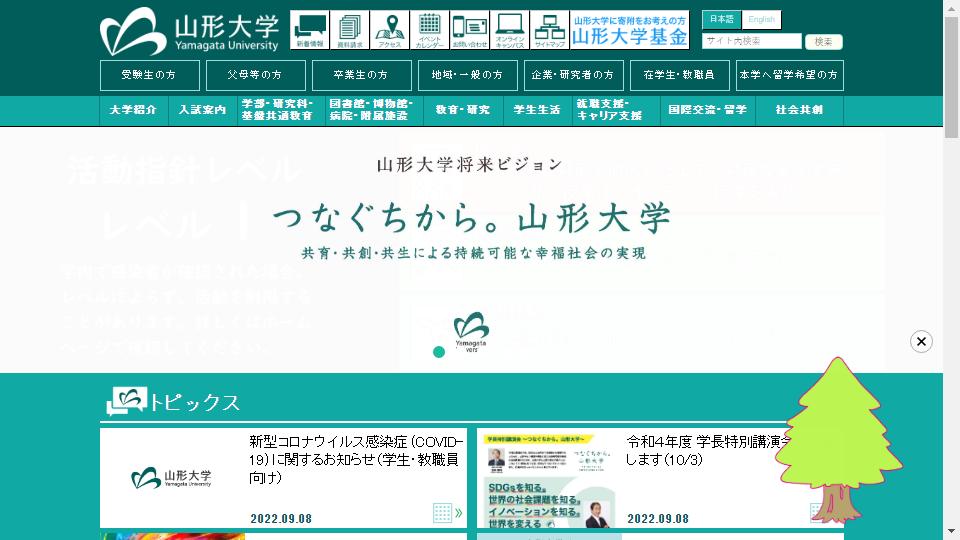
Task: Open the 資料請求 document request icon
Action: tap(350, 29)
